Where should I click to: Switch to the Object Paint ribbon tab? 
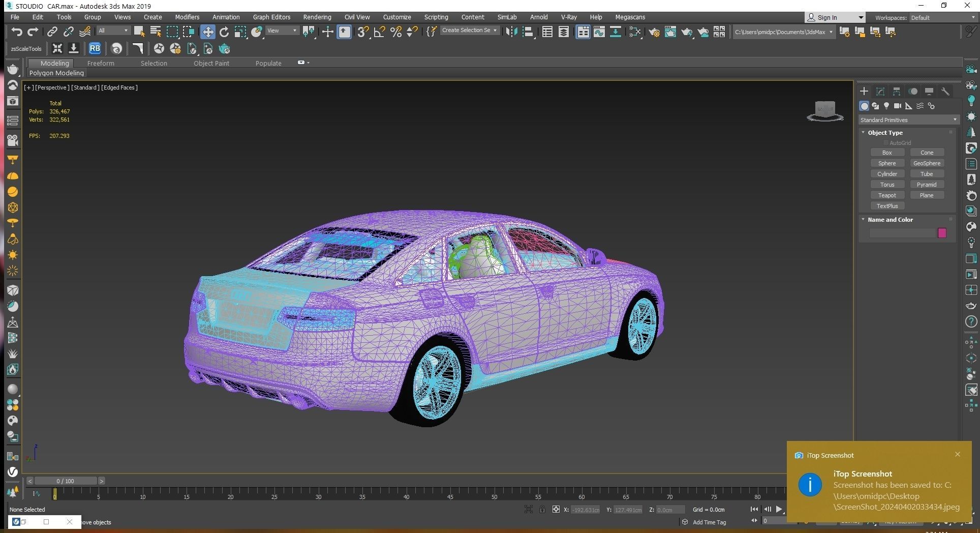pyautogui.click(x=211, y=63)
